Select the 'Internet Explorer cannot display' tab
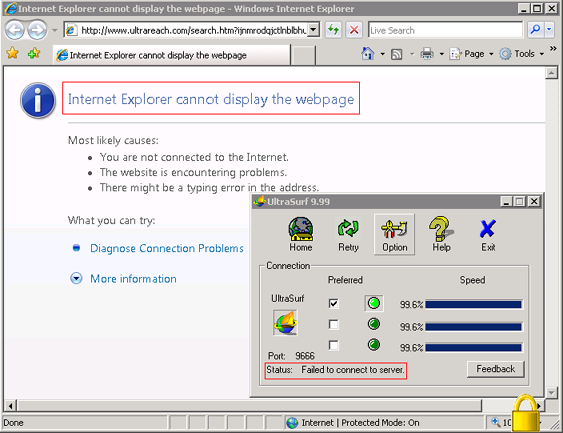 click(x=172, y=55)
